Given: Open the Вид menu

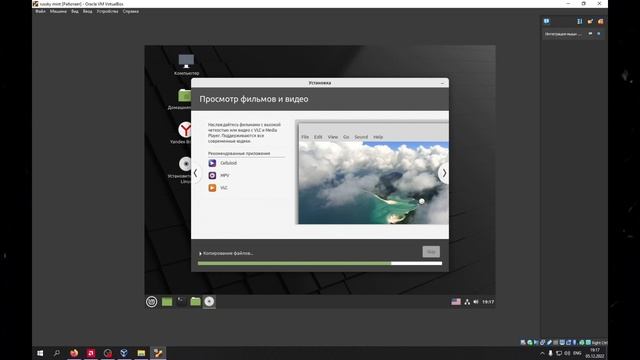Looking at the screenshot, I should coord(75,11).
